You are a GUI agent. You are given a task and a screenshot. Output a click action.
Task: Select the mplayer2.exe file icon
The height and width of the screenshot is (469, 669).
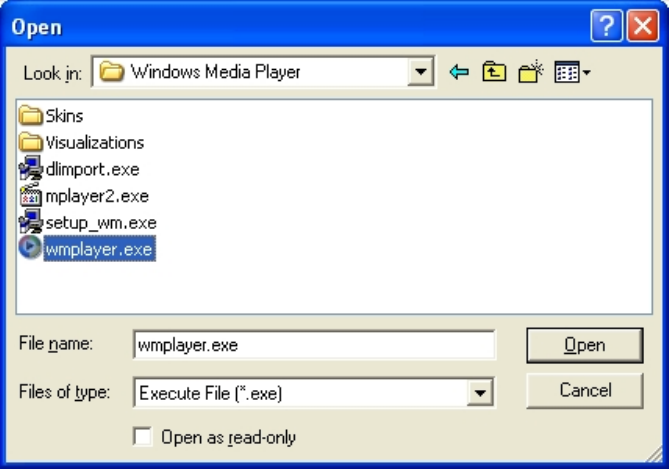[x=31, y=195]
